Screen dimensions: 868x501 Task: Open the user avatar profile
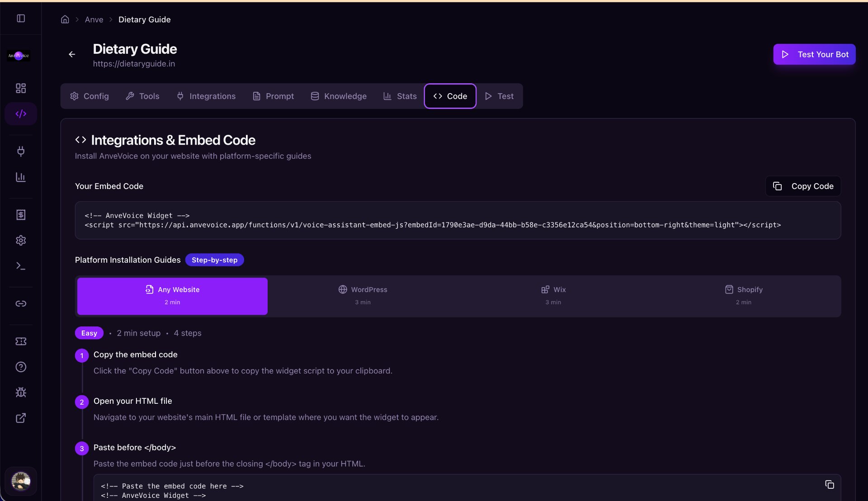[x=21, y=481]
